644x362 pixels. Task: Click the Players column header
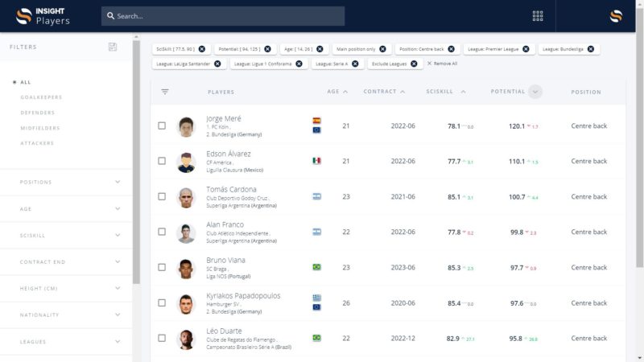coord(221,92)
